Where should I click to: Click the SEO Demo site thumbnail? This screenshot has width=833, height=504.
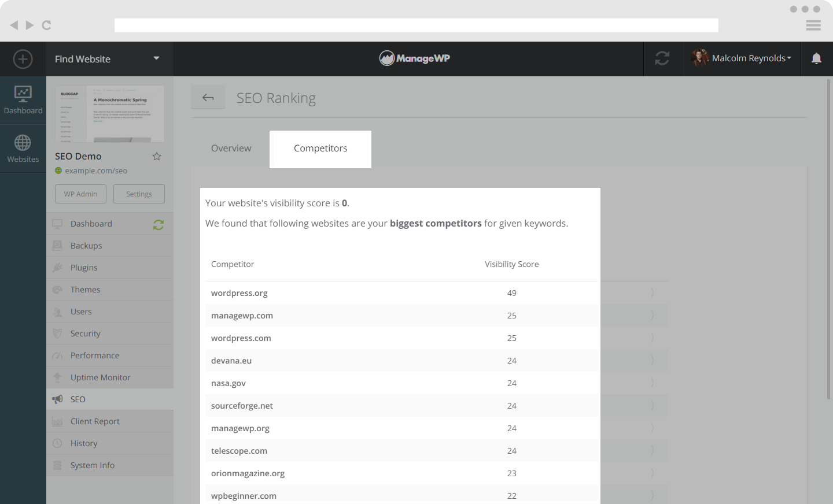point(110,114)
